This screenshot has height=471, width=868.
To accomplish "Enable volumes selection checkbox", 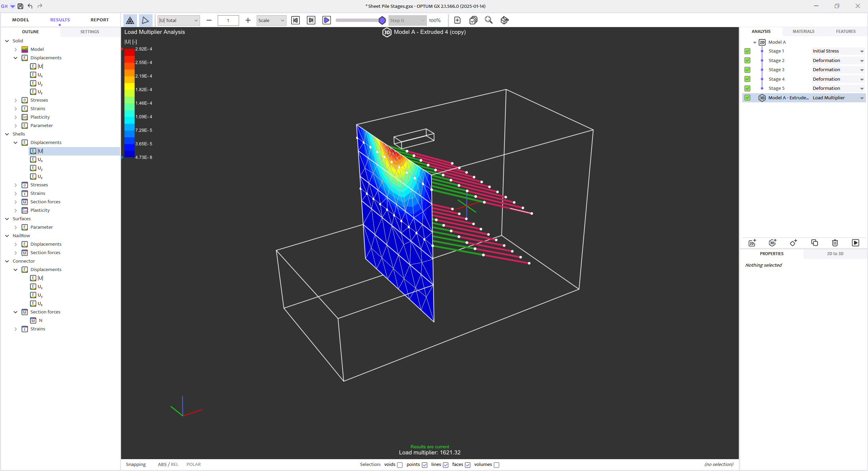I will pos(496,465).
